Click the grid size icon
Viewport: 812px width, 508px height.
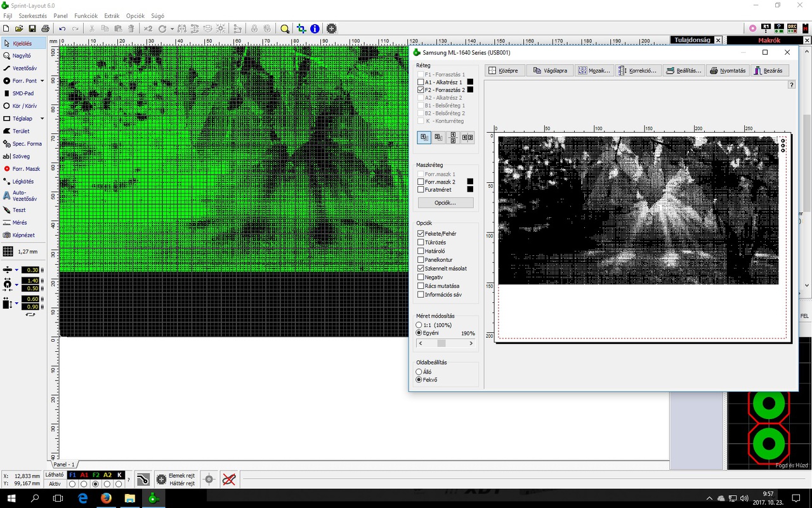[8, 251]
